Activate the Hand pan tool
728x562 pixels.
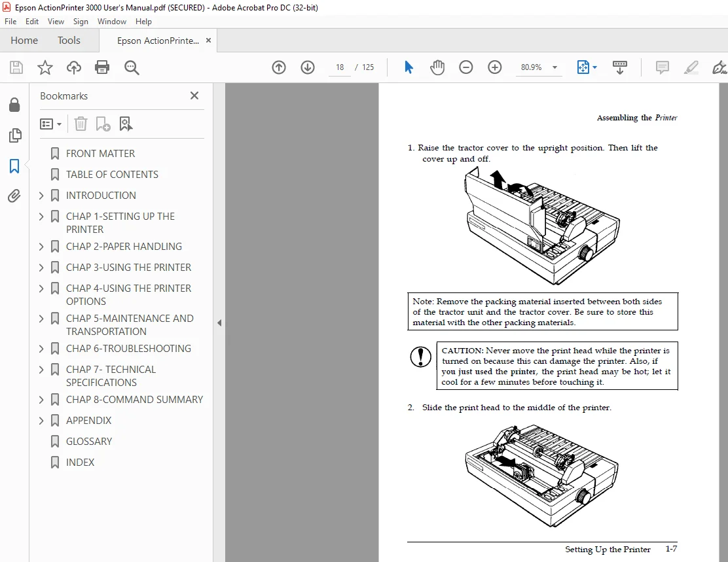tap(437, 67)
